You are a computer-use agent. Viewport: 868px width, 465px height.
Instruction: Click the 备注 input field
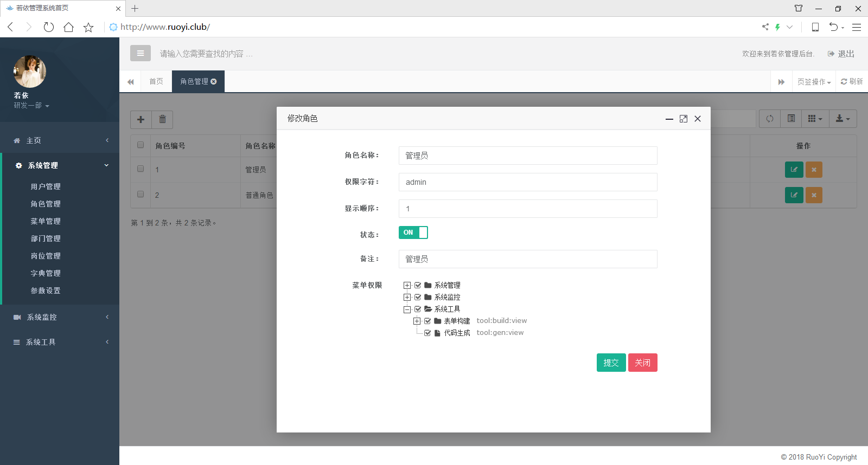(528, 259)
